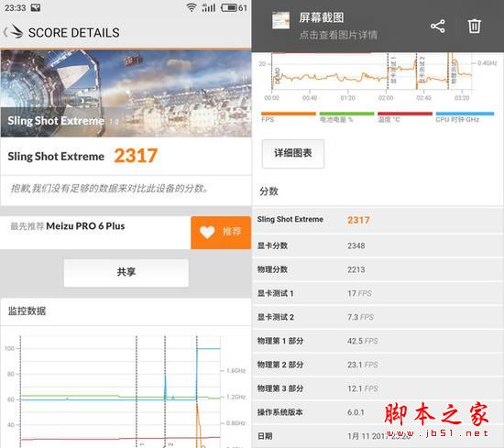Tap the battery indicator in status bar

pos(229,7)
